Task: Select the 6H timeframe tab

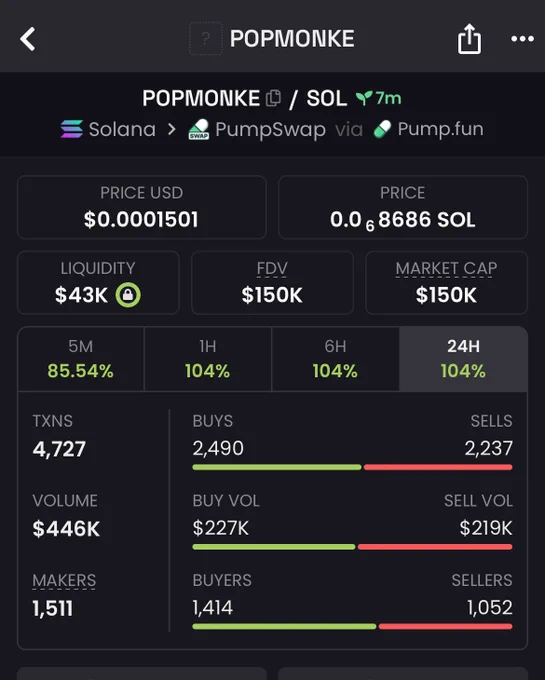Action: tap(335, 359)
